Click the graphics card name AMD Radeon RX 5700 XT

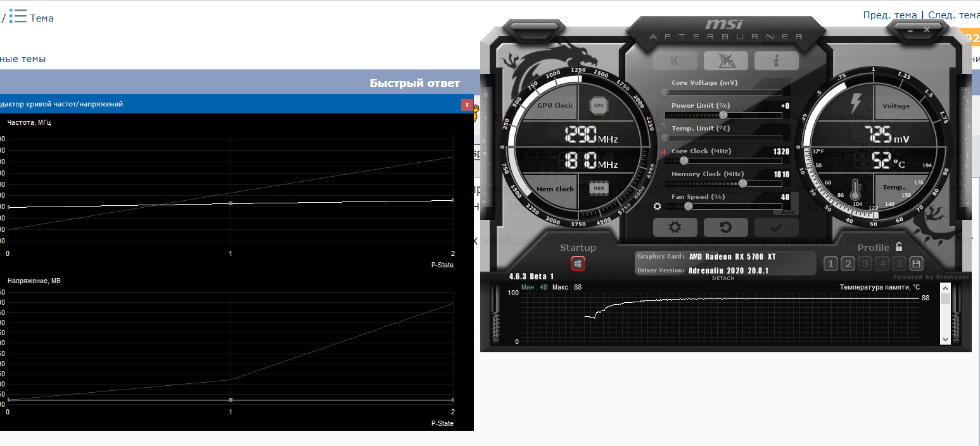731,257
